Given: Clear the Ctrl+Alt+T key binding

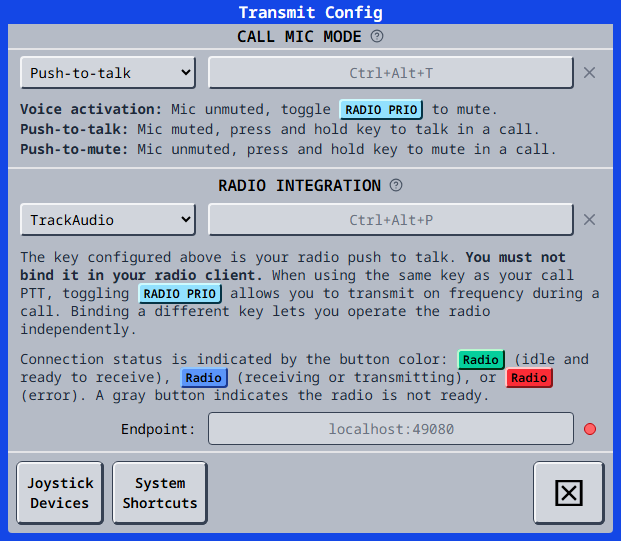Looking at the screenshot, I should pyautogui.click(x=589, y=72).
